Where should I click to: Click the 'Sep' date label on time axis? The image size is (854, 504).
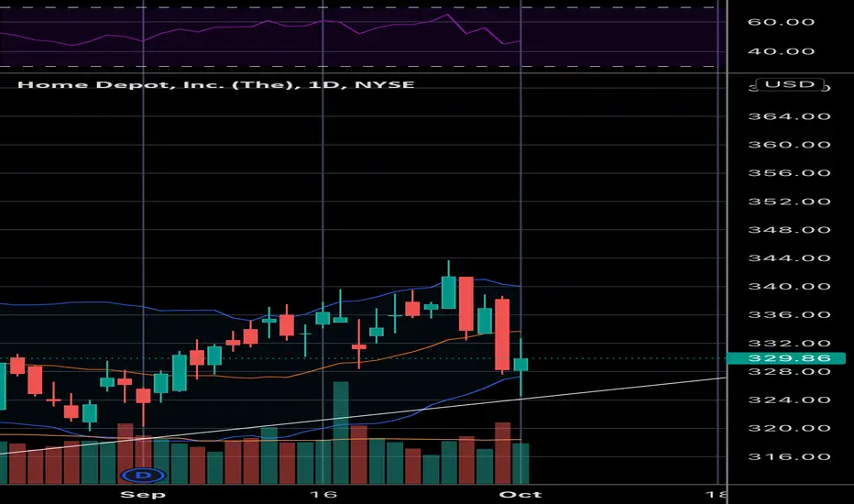pos(143,494)
